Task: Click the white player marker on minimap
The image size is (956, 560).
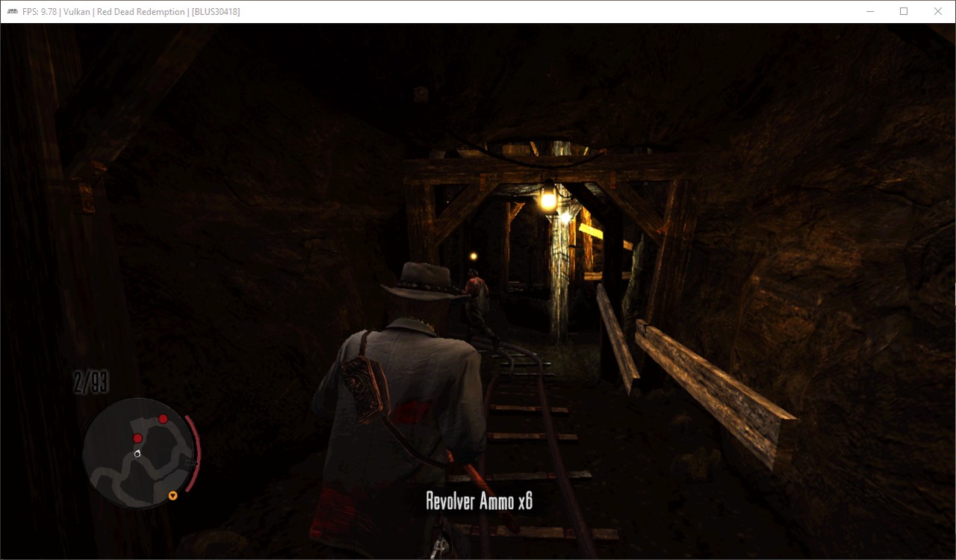Action: [x=137, y=452]
